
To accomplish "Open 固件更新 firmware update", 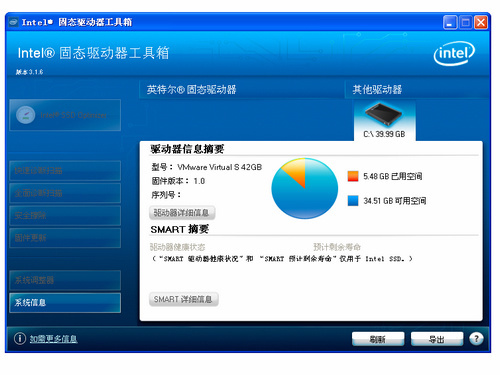I will point(65,238).
